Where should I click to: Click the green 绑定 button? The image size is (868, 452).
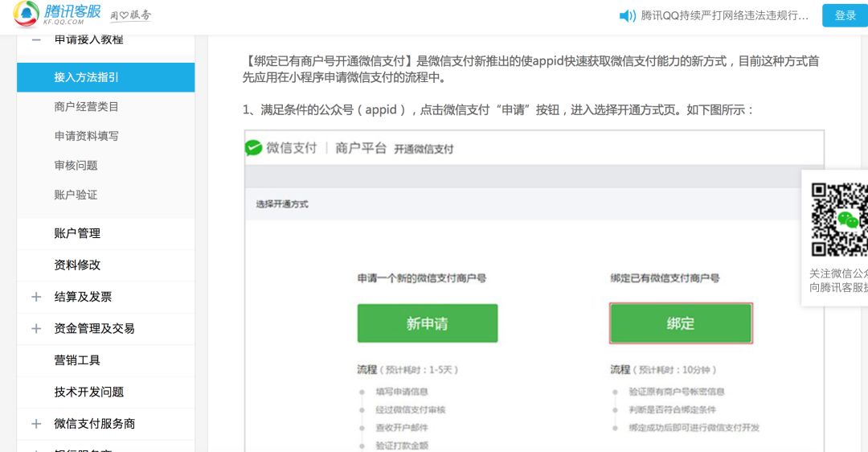tap(681, 323)
